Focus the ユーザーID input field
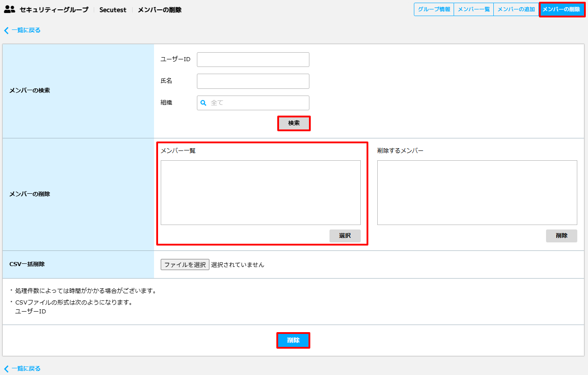 point(253,59)
